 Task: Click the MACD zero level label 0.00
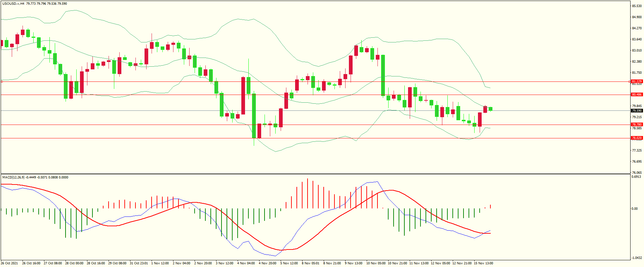point(635,209)
